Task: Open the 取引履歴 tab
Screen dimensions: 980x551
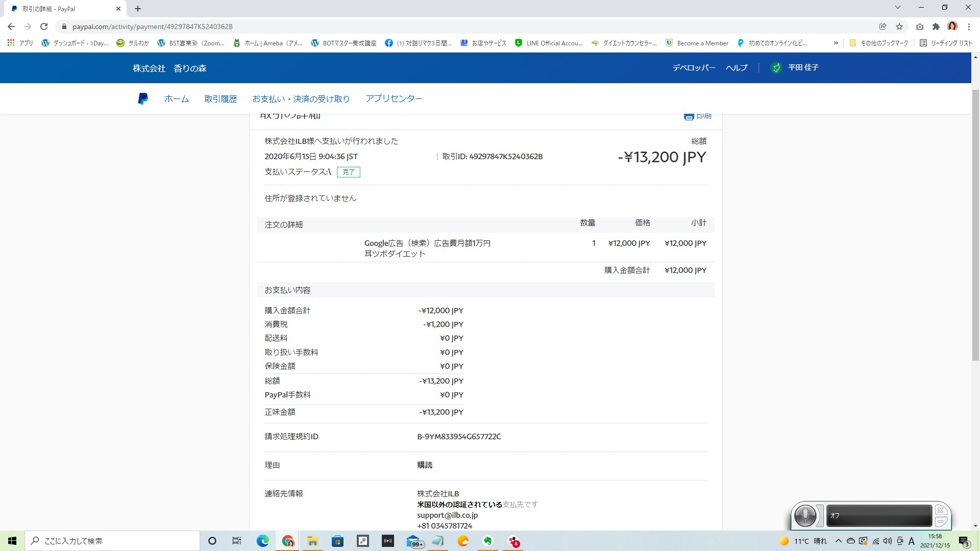Action: pyautogui.click(x=220, y=98)
